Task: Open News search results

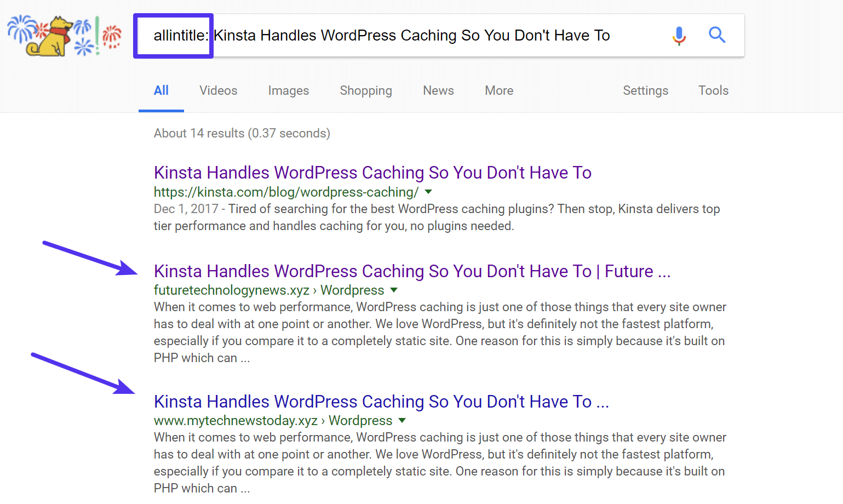Action: pos(438,90)
